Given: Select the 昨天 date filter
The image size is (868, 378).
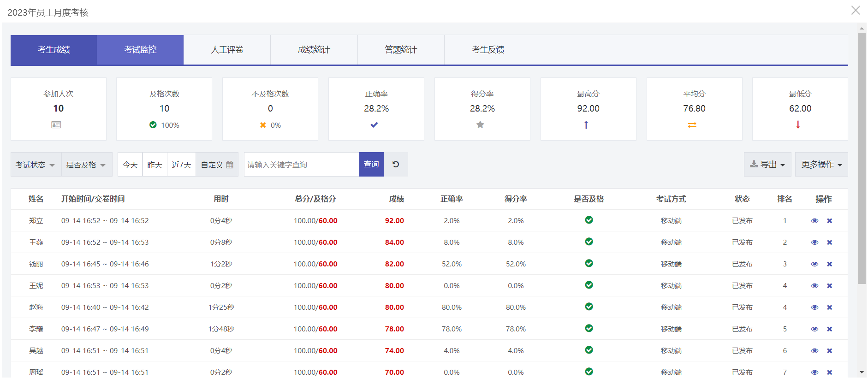Looking at the screenshot, I should coord(155,165).
